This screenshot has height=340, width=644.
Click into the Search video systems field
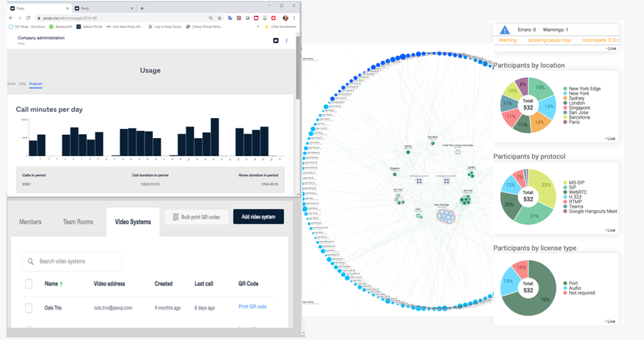(x=72, y=261)
